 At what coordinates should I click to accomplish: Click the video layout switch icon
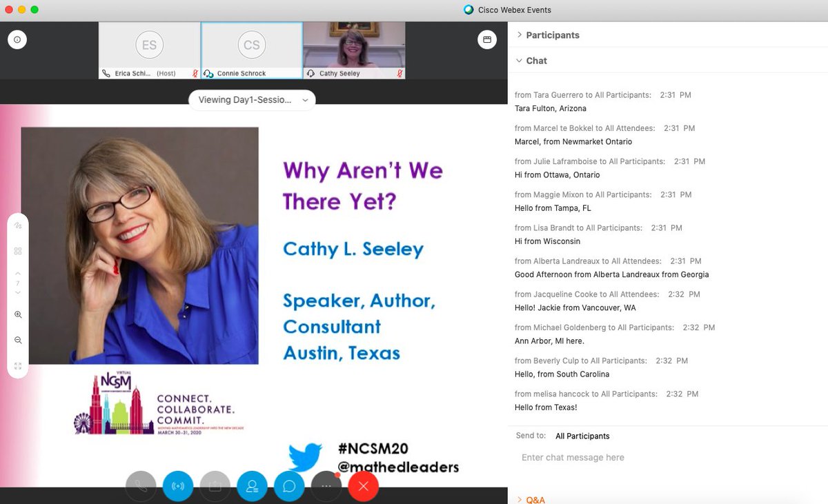pos(487,40)
